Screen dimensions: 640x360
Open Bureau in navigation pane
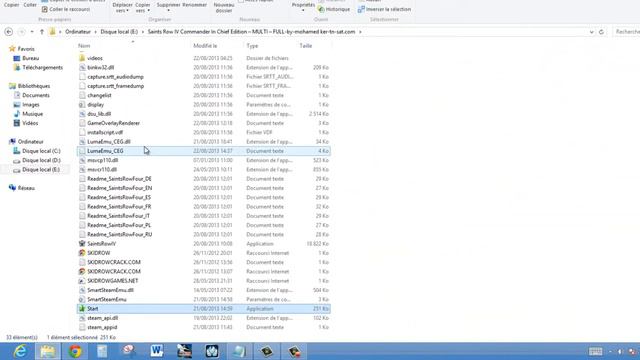point(31,58)
